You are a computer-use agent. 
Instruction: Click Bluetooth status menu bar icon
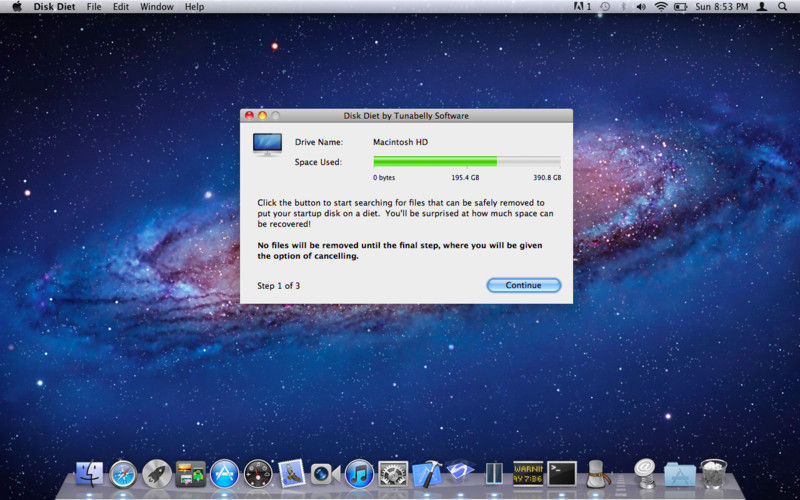coord(623,7)
